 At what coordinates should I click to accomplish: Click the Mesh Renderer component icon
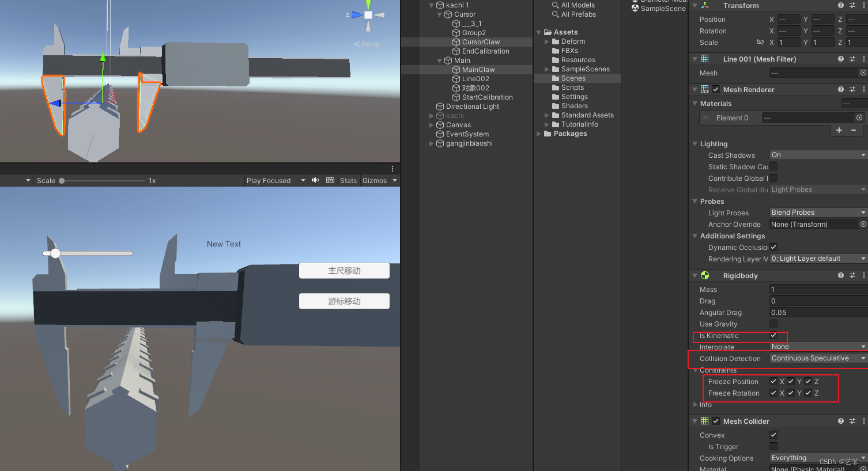click(704, 89)
